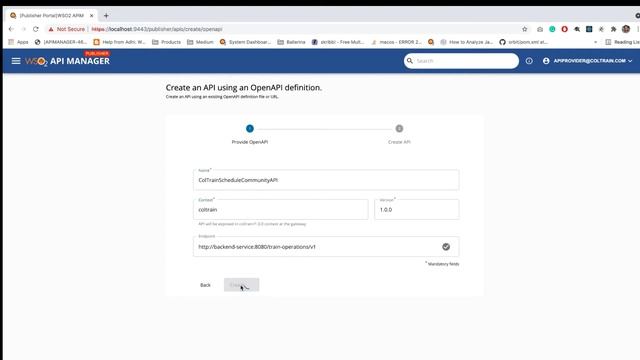Open the Medium bookmark folder
The image size is (640, 360).
[x=200, y=42]
